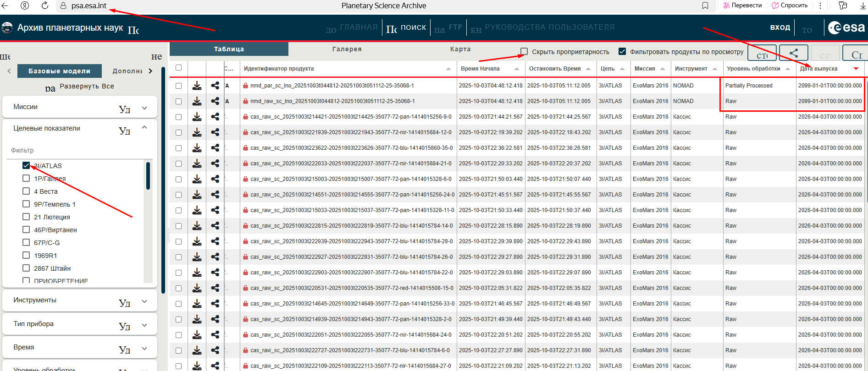Viewport: 868px width, 371px height.
Task: Open the FTP link in header
Action: tap(455, 27)
